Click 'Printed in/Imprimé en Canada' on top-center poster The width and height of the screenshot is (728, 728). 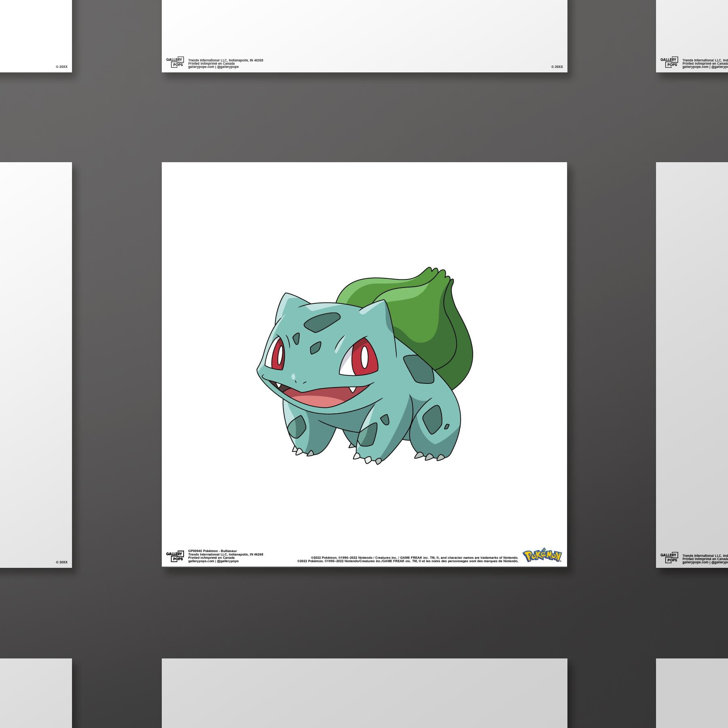211,63
